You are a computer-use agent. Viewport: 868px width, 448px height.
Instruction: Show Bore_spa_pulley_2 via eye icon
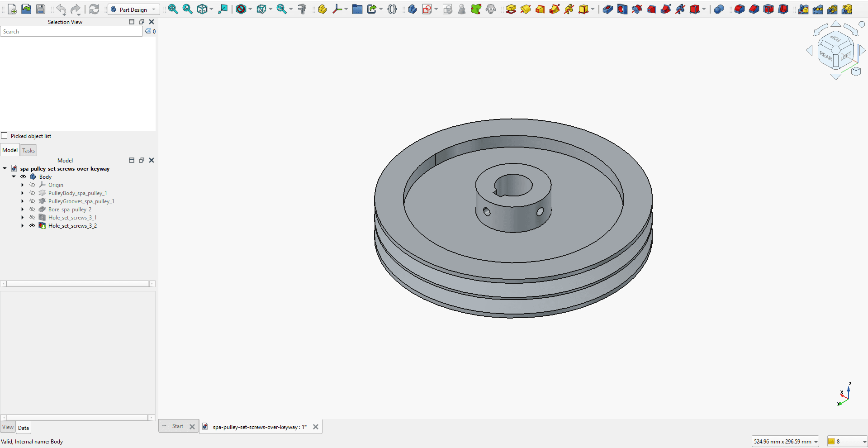32,210
